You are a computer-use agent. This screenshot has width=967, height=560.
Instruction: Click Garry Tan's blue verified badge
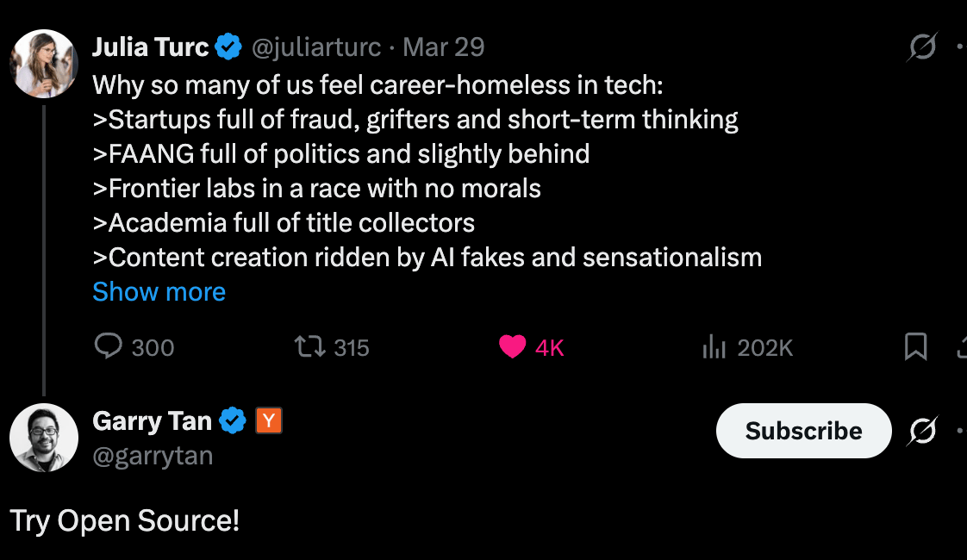[232, 421]
